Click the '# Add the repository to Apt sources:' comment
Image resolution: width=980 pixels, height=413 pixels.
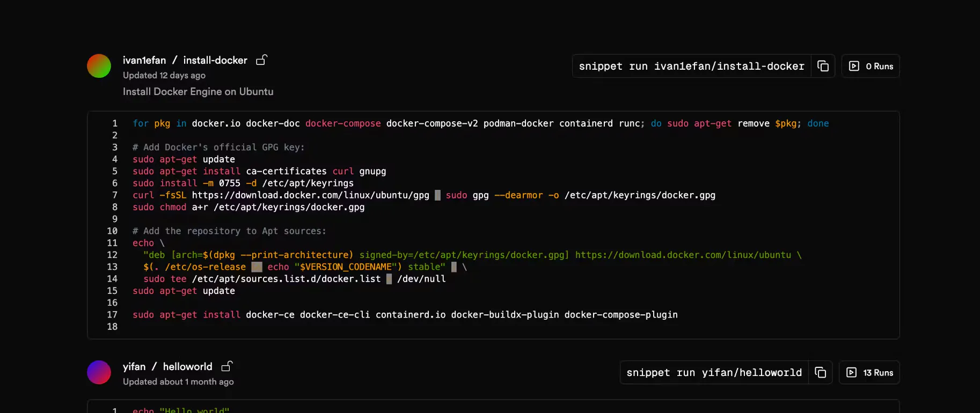229,231
